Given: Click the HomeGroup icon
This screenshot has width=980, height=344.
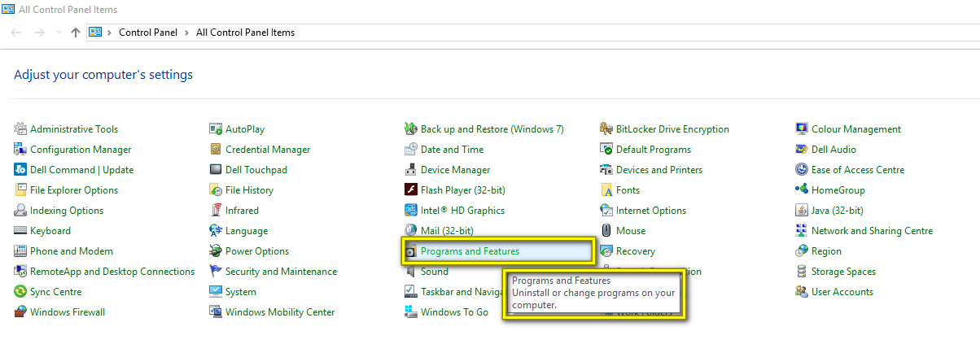Looking at the screenshot, I should (x=802, y=189).
